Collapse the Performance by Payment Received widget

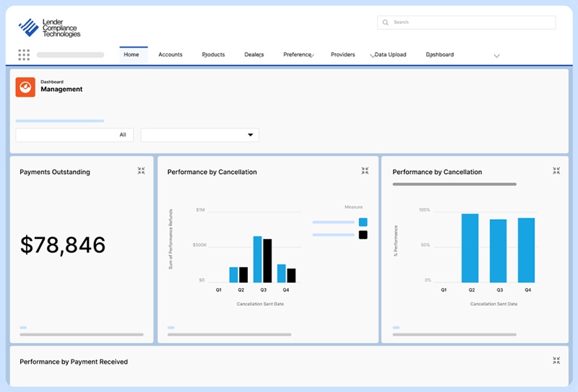point(556,360)
